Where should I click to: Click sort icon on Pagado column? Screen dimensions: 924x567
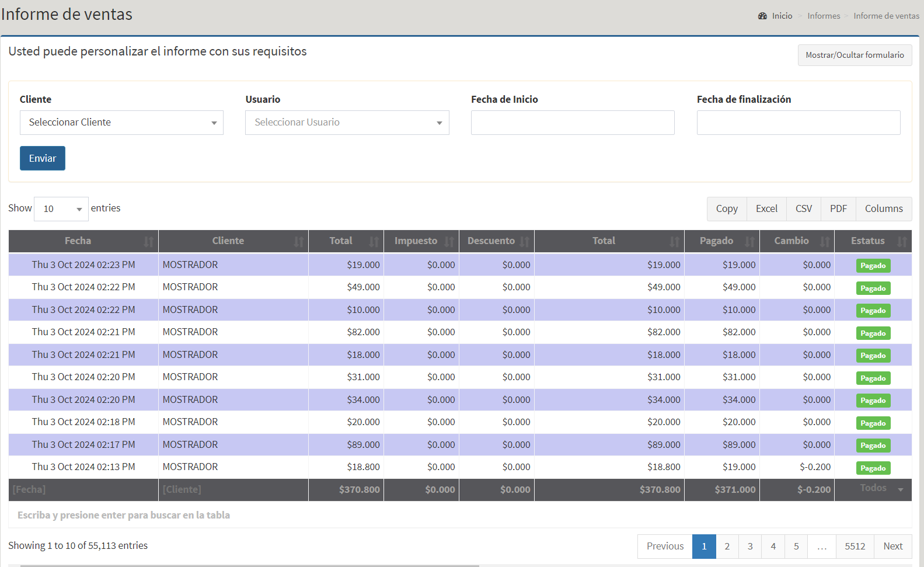(x=749, y=241)
